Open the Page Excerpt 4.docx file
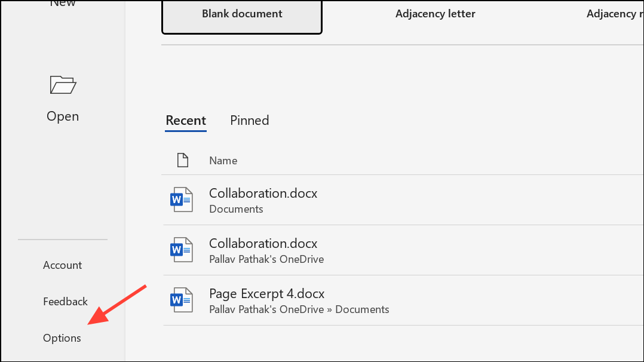644x362 pixels. pos(403,300)
